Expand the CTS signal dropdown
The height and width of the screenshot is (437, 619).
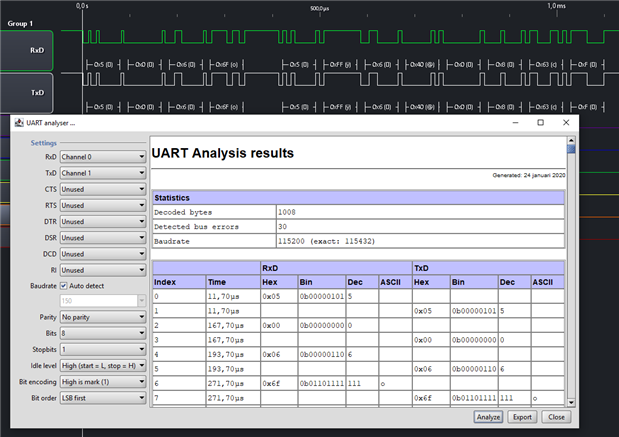coord(103,189)
